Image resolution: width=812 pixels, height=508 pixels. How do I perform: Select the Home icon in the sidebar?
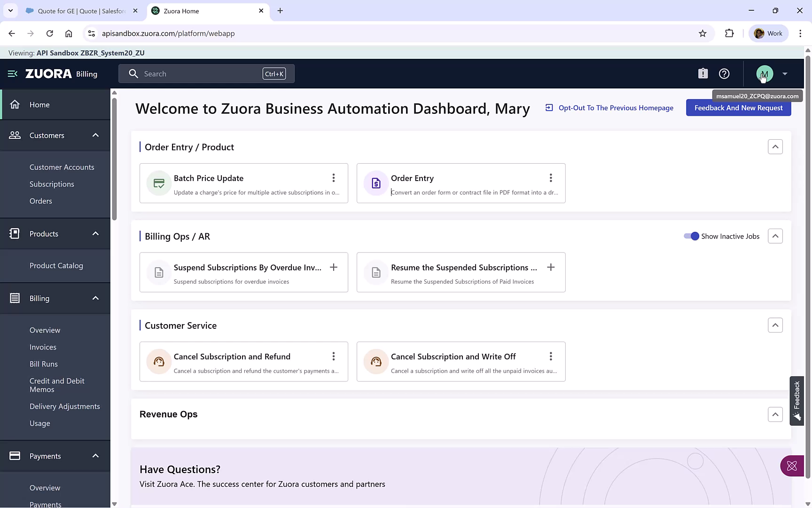16,104
